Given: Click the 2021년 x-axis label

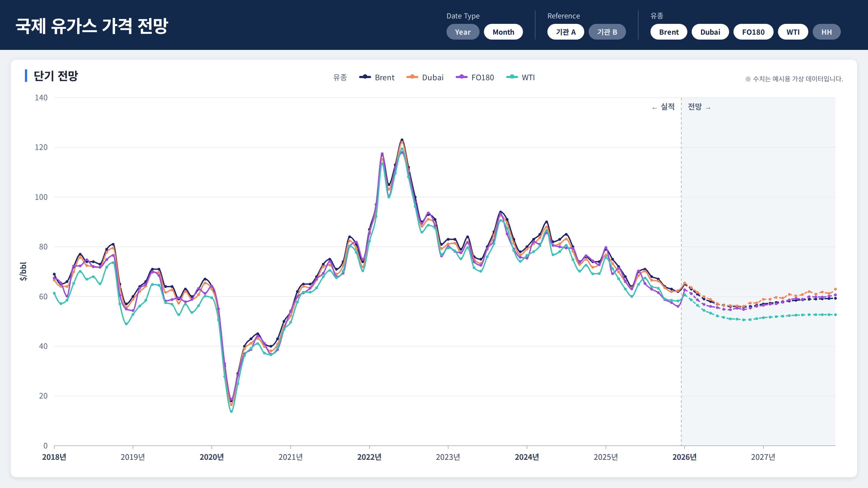Looking at the screenshot, I should tap(291, 457).
